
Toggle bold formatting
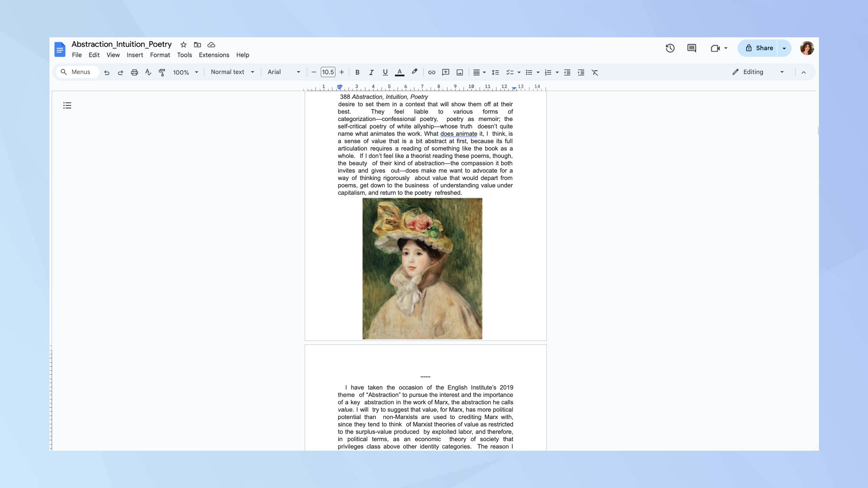[x=357, y=72]
